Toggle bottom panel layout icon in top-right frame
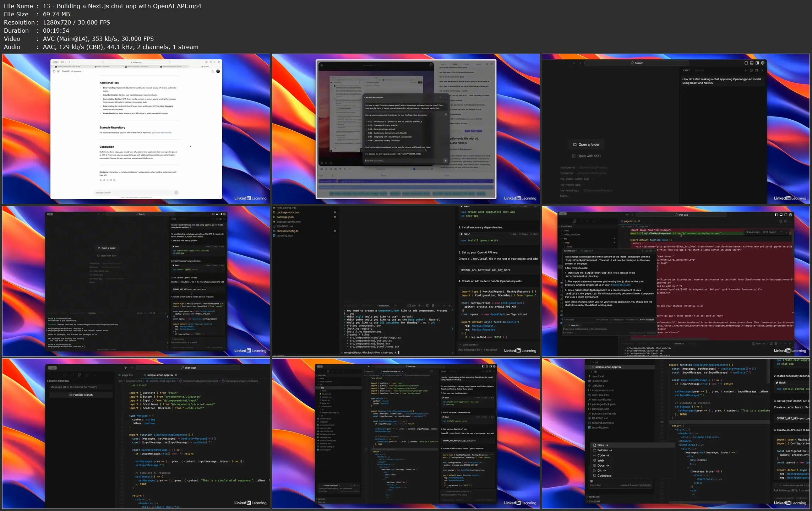Viewport: 812px width, 511px height. [x=752, y=63]
